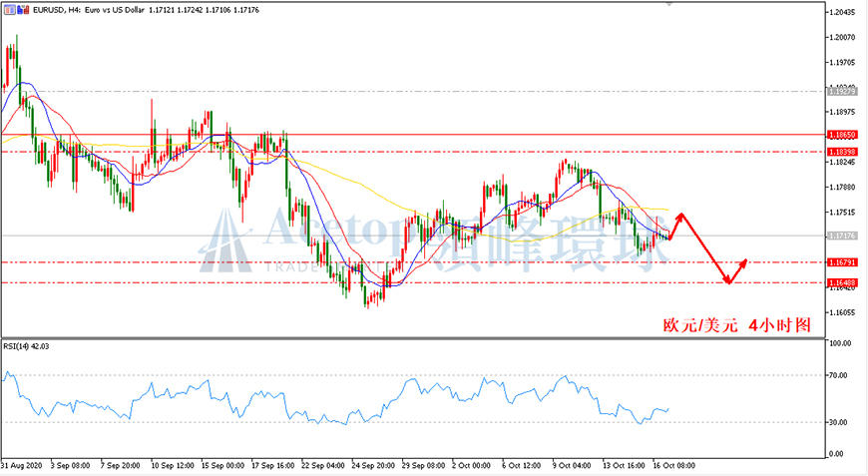Screen dimensions: 868x476
Task: Click the 1.17515 value on price axis
Action: (x=842, y=212)
